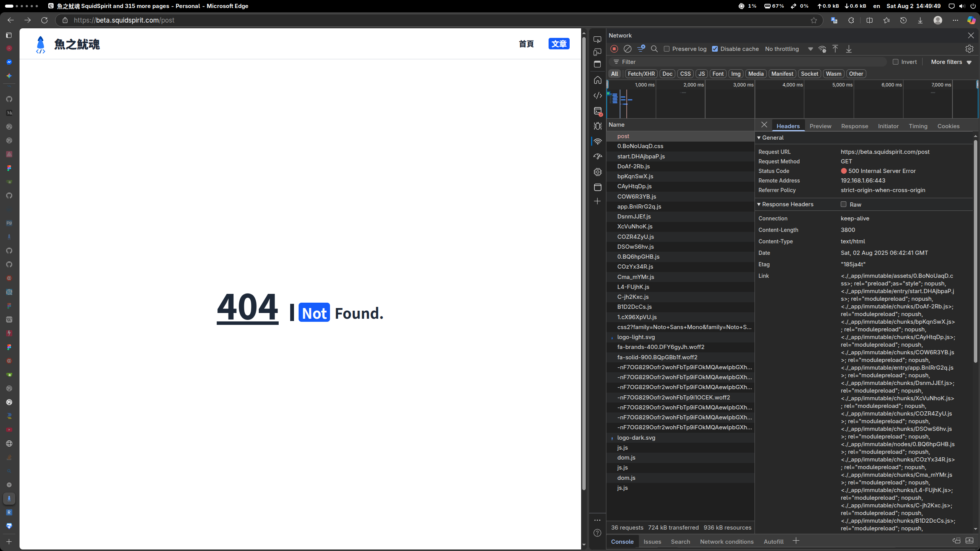The width and height of the screenshot is (980, 551).
Task: Reload the page using browser refresh icon
Action: [x=44, y=20]
